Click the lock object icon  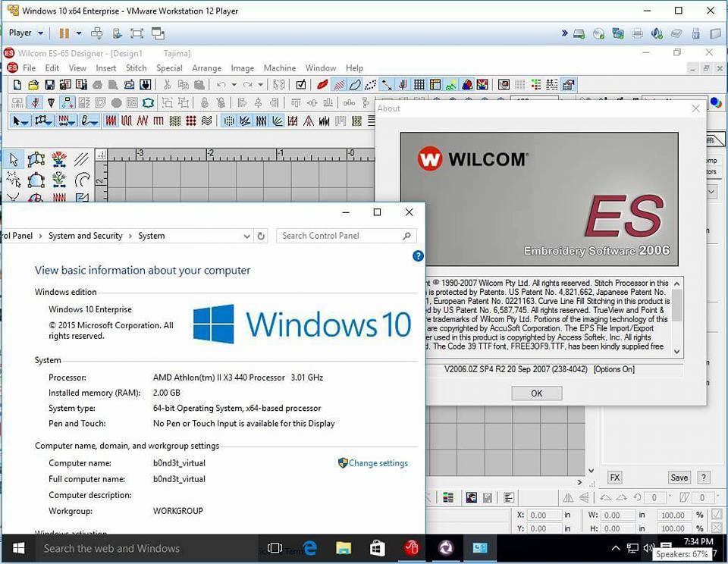pyautogui.click(x=204, y=102)
